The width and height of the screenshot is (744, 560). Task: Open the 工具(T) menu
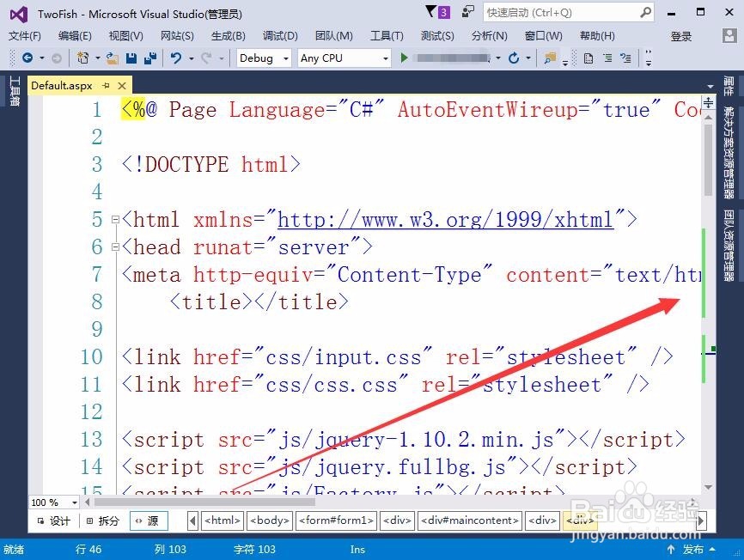[x=387, y=36]
